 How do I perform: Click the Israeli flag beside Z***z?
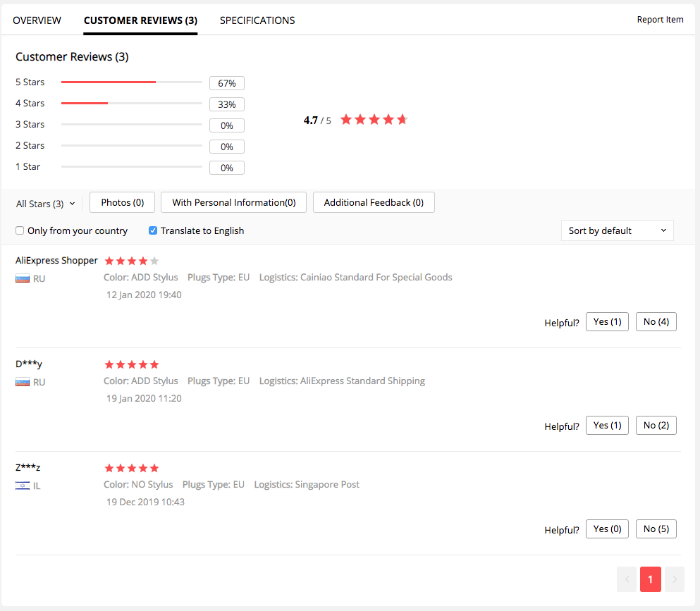23,486
